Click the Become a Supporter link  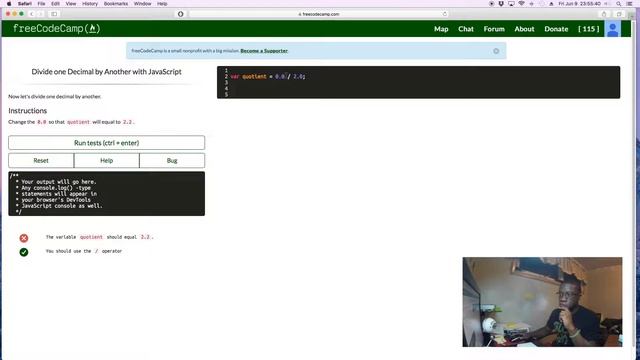(264, 51)
